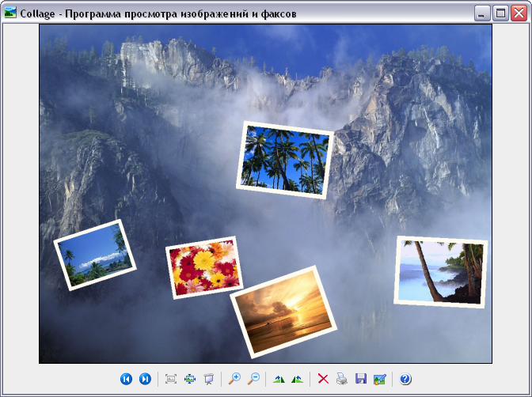Start the slide show
Image resolution: width=532 pixels, height=397 pixels.
coord(209,379)
